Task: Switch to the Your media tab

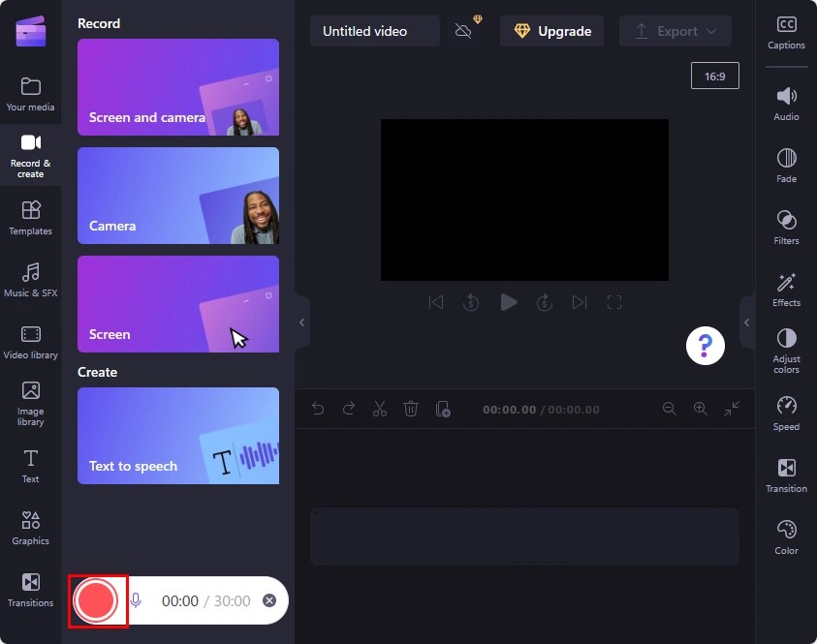Action: pos(30,93)
